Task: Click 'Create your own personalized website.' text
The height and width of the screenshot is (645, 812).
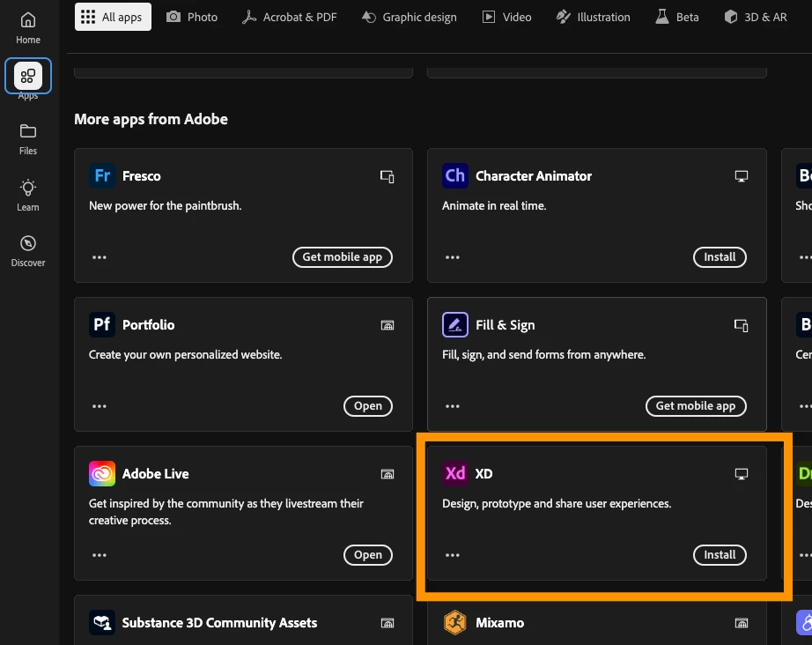Action: point(186,354)
